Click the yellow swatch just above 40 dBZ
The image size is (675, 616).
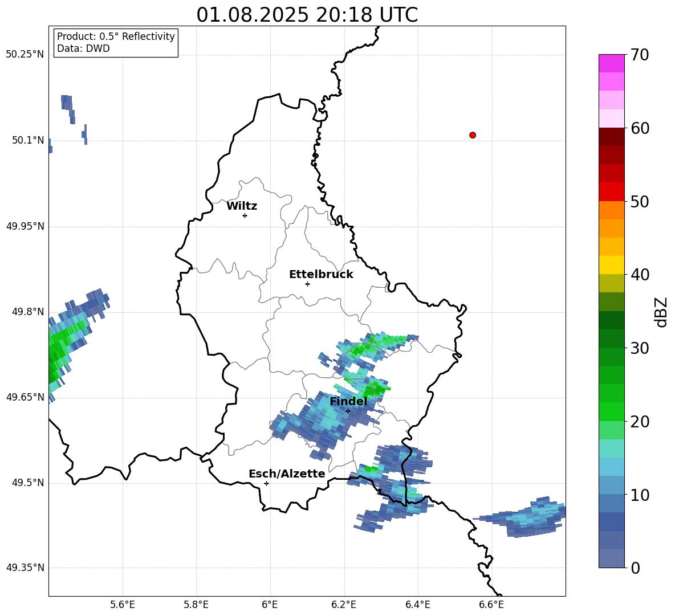click(611, 265)
